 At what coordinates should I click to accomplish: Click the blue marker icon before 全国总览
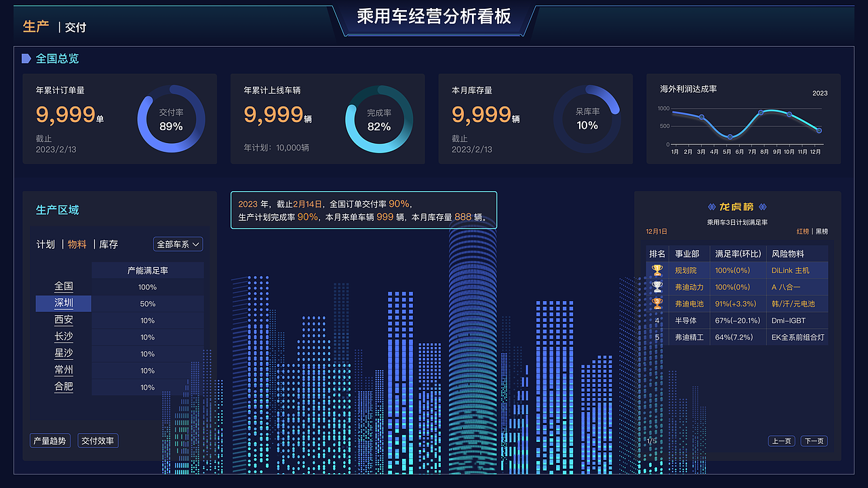(x=26, y=59)
